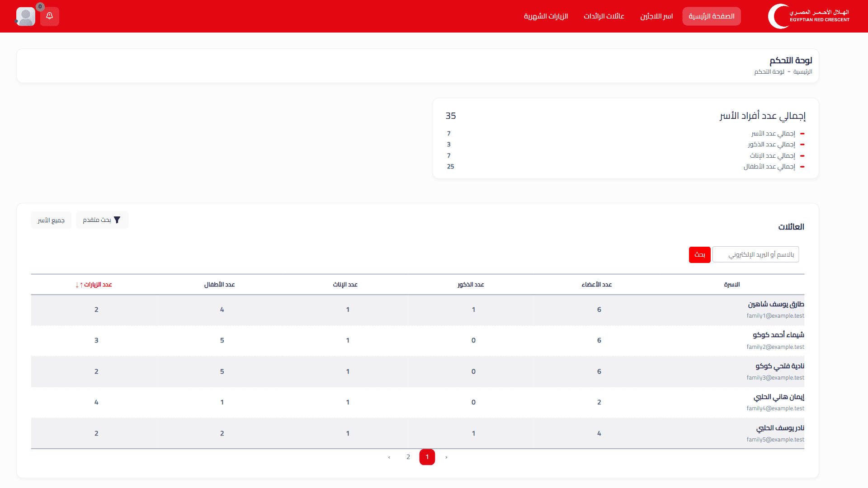Image resolution: width=868 pixels, height=488 pixels.
Task: Select the current page 1 button
Action: coord(427,457)
